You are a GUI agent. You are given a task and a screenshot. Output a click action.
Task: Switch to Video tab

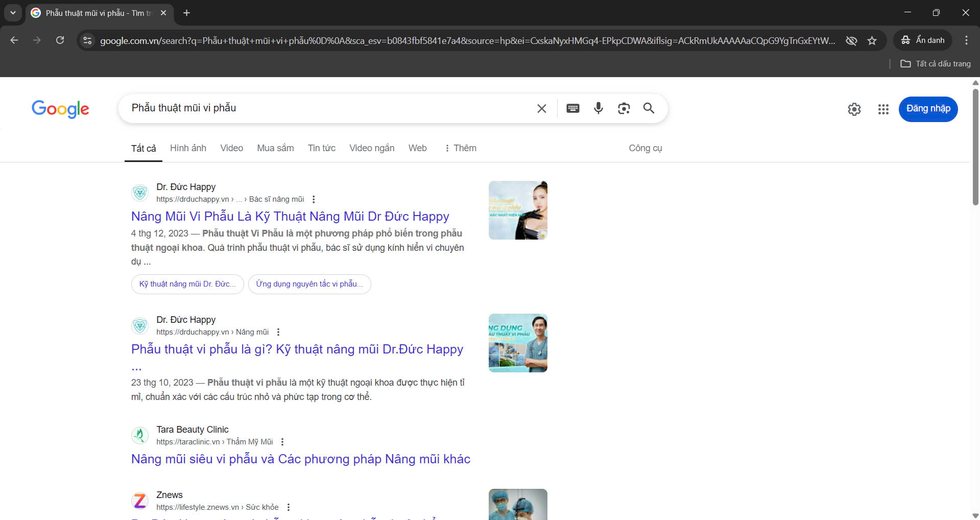pos(231,148)
